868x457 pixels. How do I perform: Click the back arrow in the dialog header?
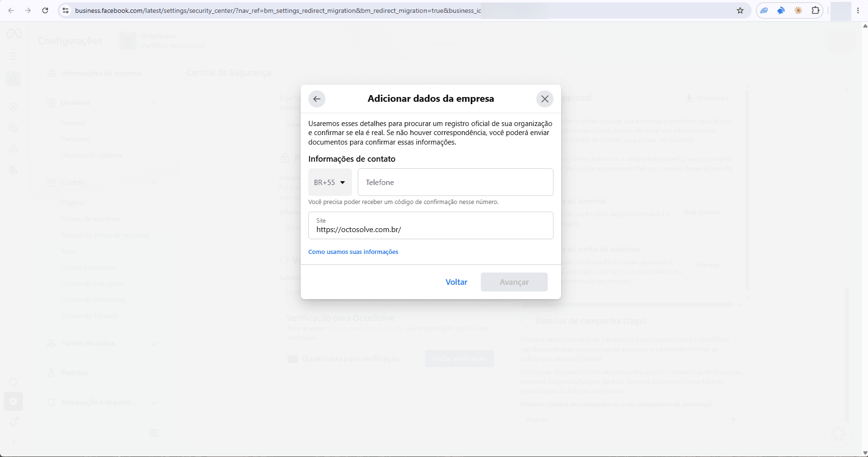point(317,99)
